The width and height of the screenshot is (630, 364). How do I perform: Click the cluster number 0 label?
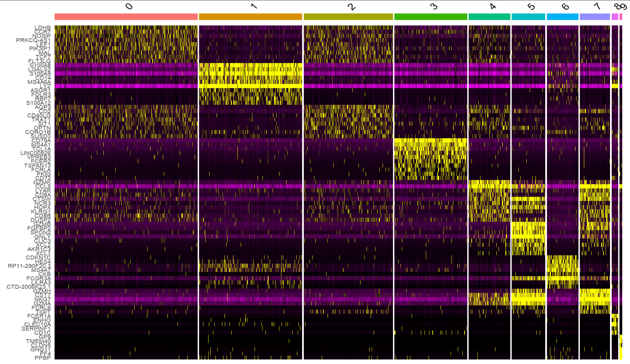pyautogui.click(x=129, y=6)
